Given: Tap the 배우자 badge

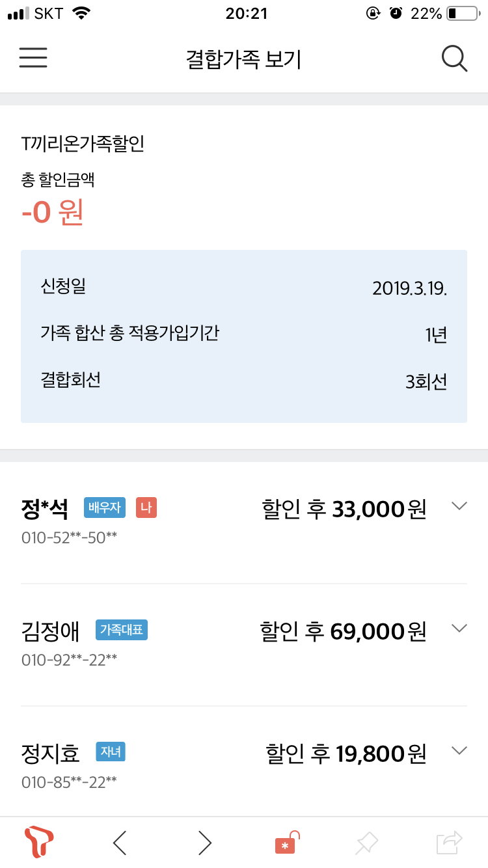Looking at the screenshot, I should pyautogui.click(x=104, y=508).
